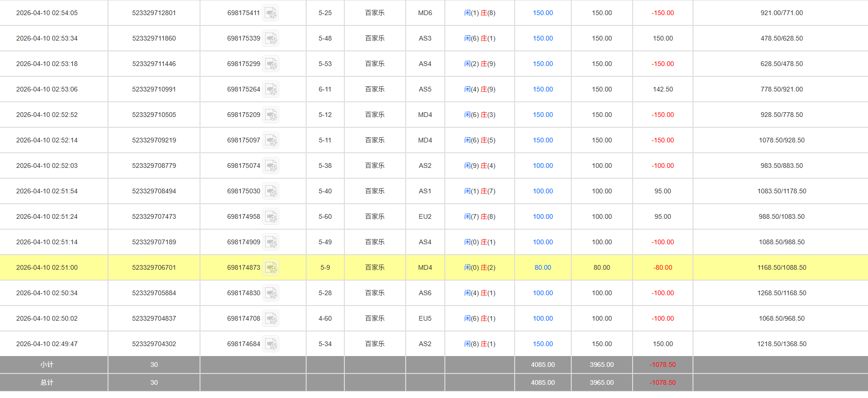Open the replay icon next to 698175339
The height and width of the screenshot is (398, 868).
click(271, 39)
